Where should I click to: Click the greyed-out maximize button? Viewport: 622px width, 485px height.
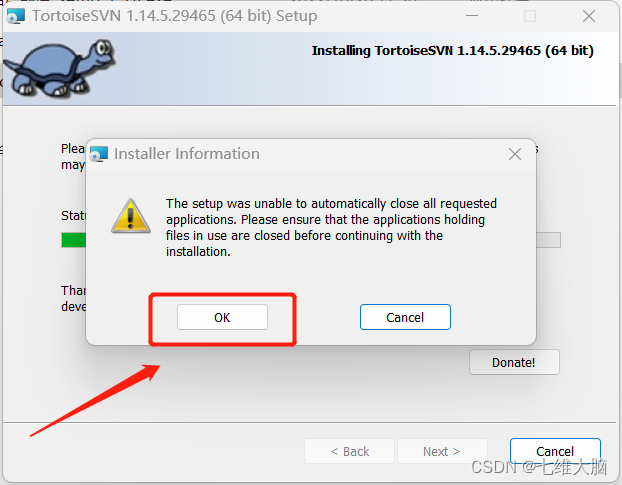coord(530,16)
